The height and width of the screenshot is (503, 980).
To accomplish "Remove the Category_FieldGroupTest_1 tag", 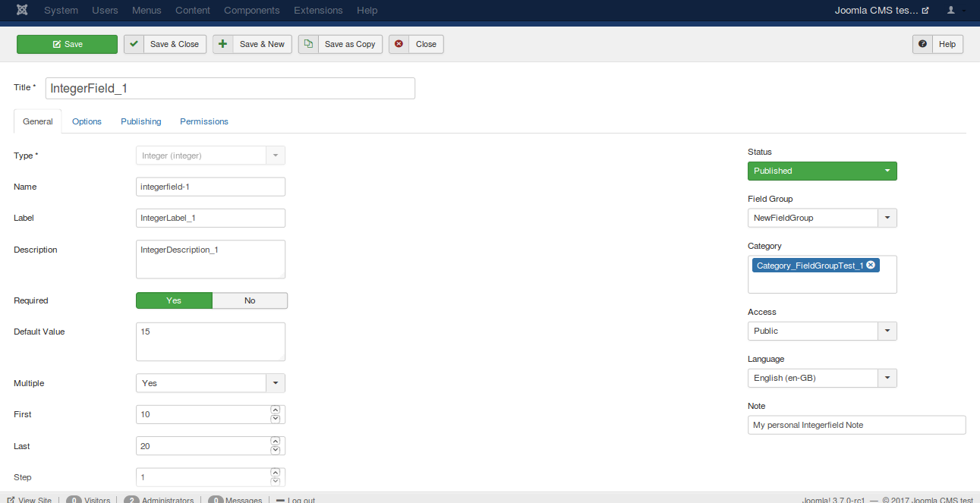I will click(x=871, y=265).
